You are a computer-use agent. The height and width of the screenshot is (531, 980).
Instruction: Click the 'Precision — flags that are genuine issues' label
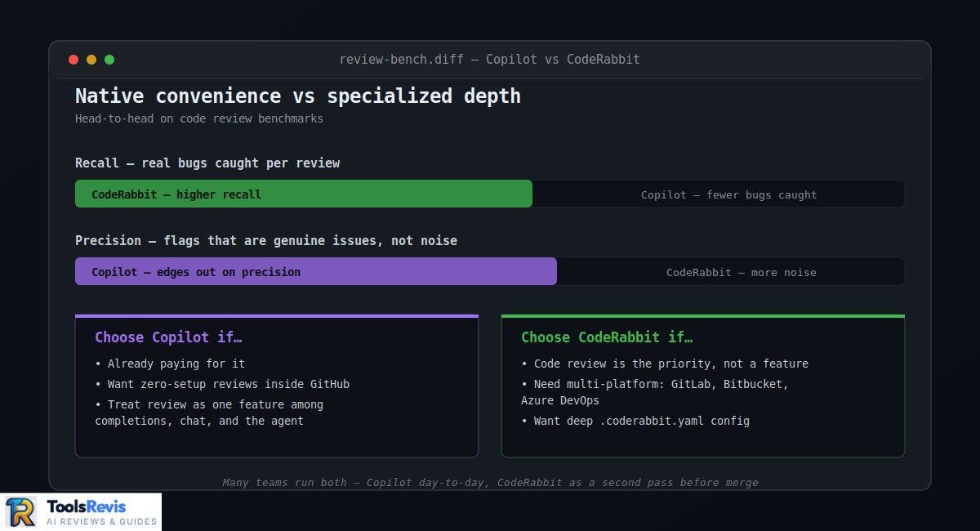click(266, 241)
